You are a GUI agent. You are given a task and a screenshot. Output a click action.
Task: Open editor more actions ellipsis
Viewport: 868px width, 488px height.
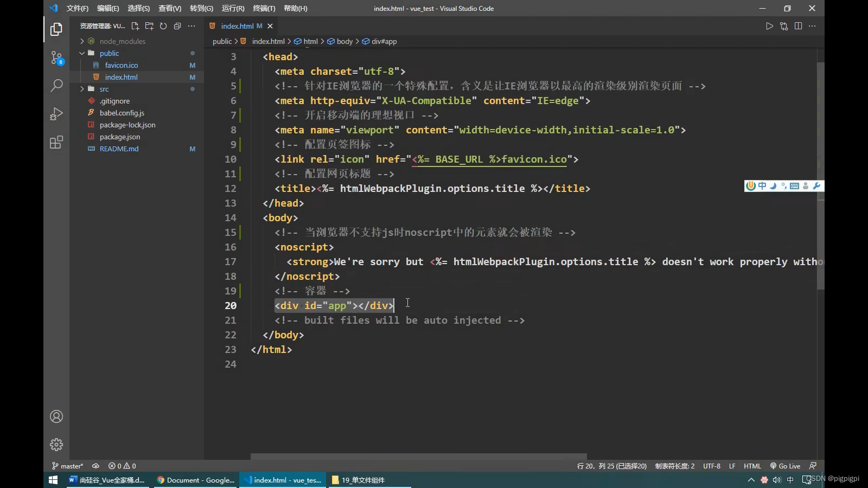[812, 26]
